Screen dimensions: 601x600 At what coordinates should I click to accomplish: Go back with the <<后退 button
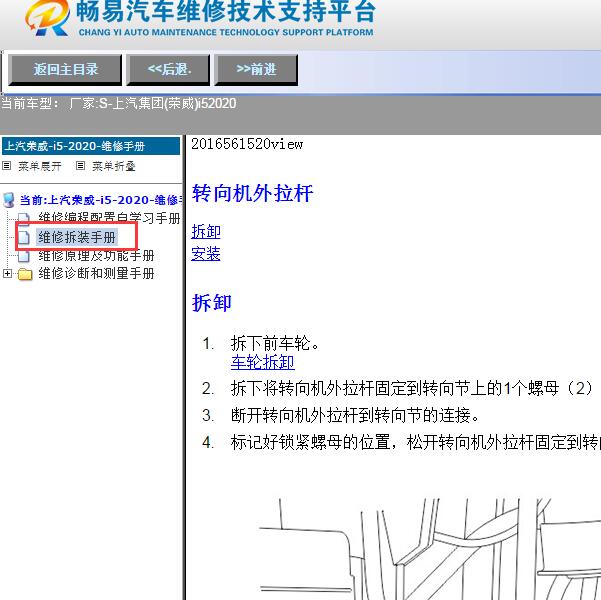pos(168,69)
